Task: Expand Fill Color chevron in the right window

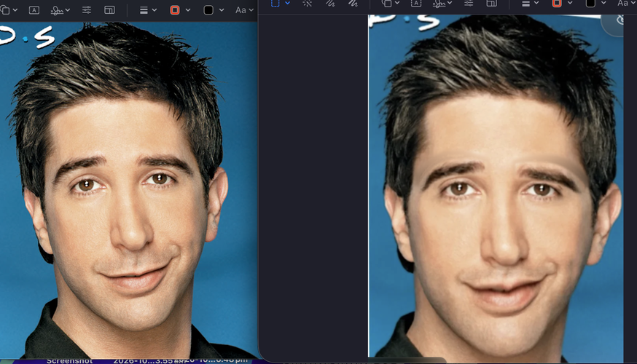Action: click(x=603, y=3)
